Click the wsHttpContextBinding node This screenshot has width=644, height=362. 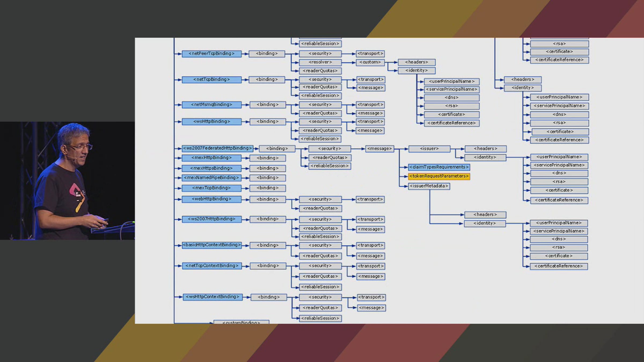pos(213,297)
